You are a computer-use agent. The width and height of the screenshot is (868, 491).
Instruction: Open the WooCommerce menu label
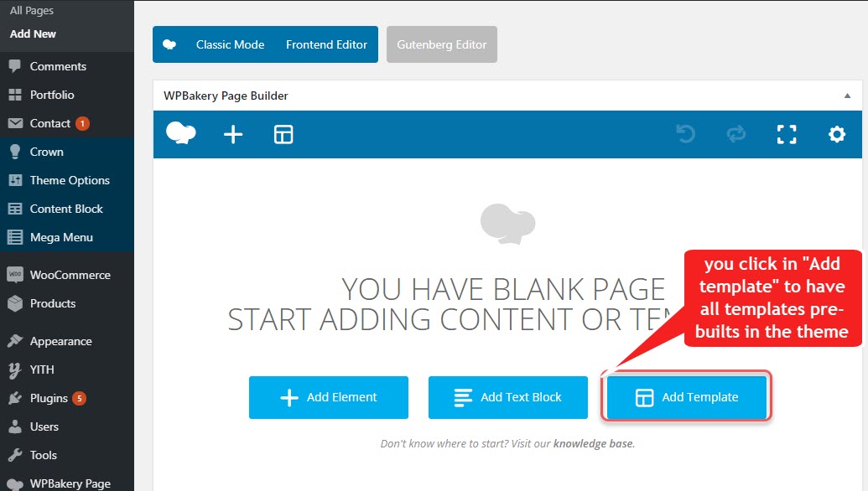click(70, 275)
